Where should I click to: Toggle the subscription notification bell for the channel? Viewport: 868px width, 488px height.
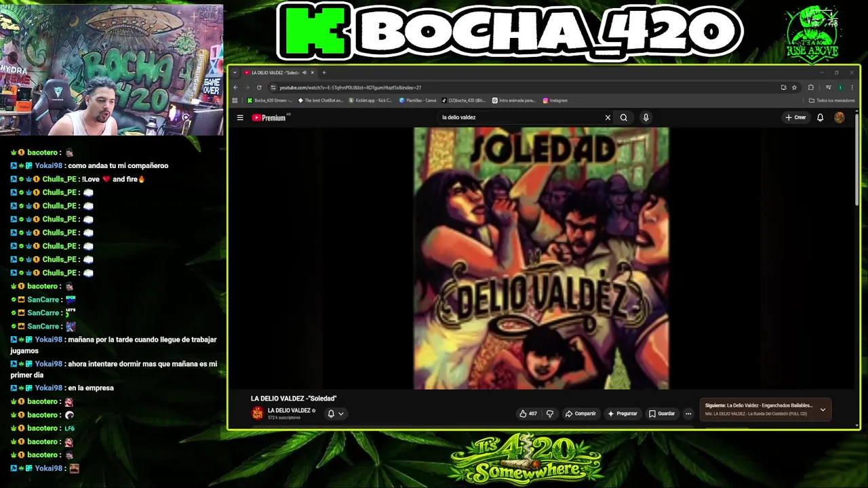(331, 413)
